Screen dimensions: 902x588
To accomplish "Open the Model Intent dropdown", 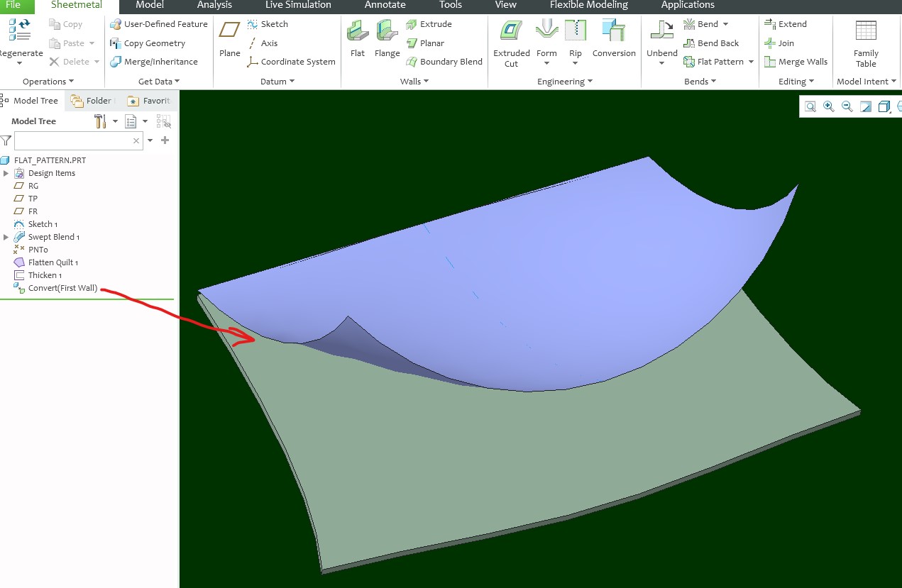I will pos(893,81).
